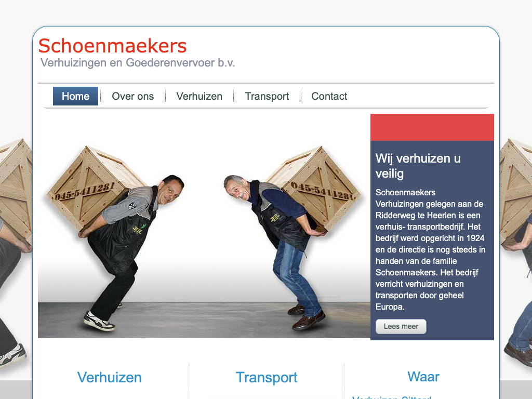The image size is (532, 399).
Task: Click the red banner block above sidebar
Action: pyautogui.click(x=432, y=127)
